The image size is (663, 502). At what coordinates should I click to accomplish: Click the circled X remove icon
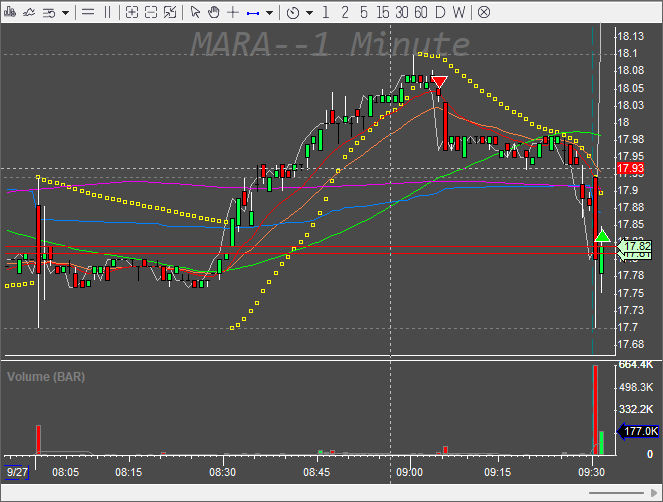point(484,13)
